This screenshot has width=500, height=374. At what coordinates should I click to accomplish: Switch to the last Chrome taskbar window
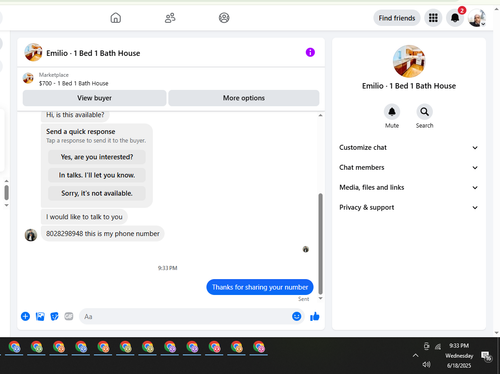[259, 347]
